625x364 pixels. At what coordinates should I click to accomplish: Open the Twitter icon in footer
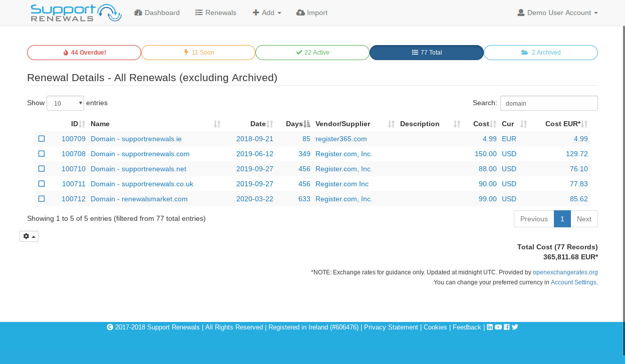tap(515, 327)
